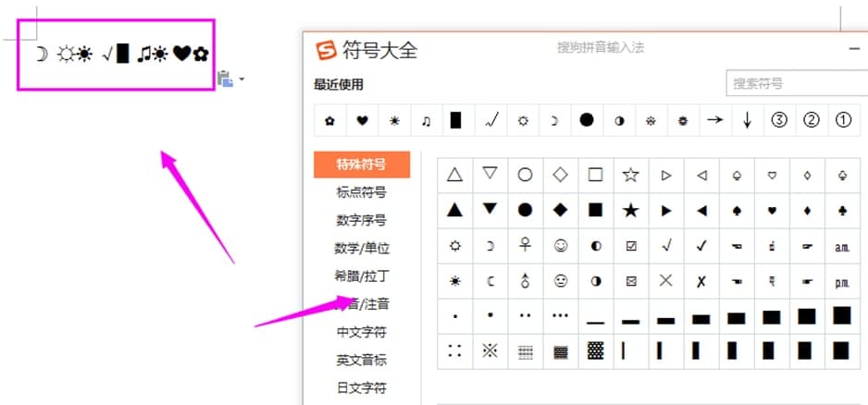Place cursor after symbols in Word document
Screen dimensions: 868x405
(210, 55)
